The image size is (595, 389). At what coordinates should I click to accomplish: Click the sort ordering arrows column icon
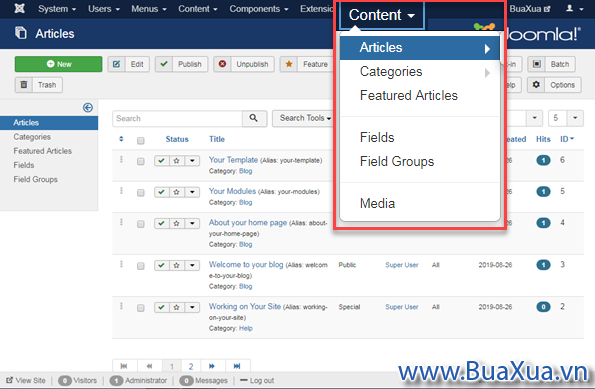tap(121, 139)
